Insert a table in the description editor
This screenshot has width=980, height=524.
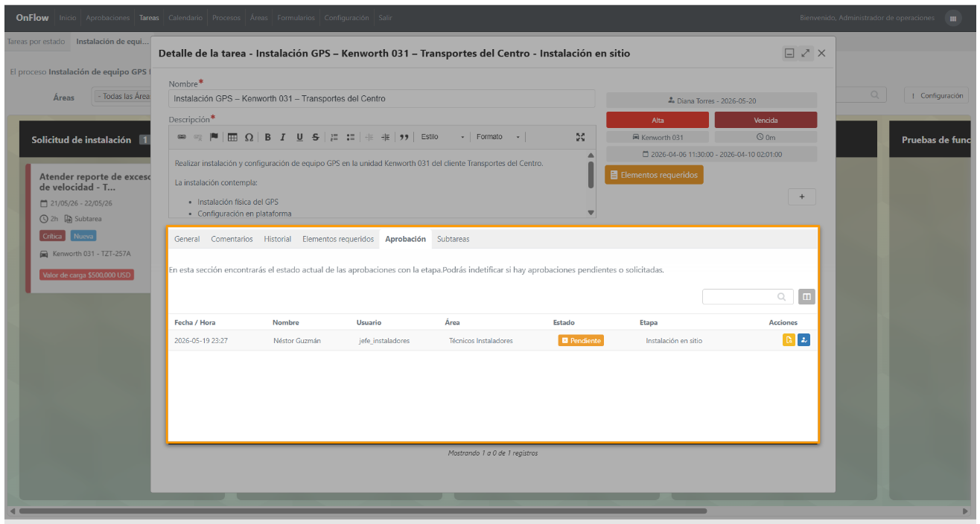pos(232,137)
